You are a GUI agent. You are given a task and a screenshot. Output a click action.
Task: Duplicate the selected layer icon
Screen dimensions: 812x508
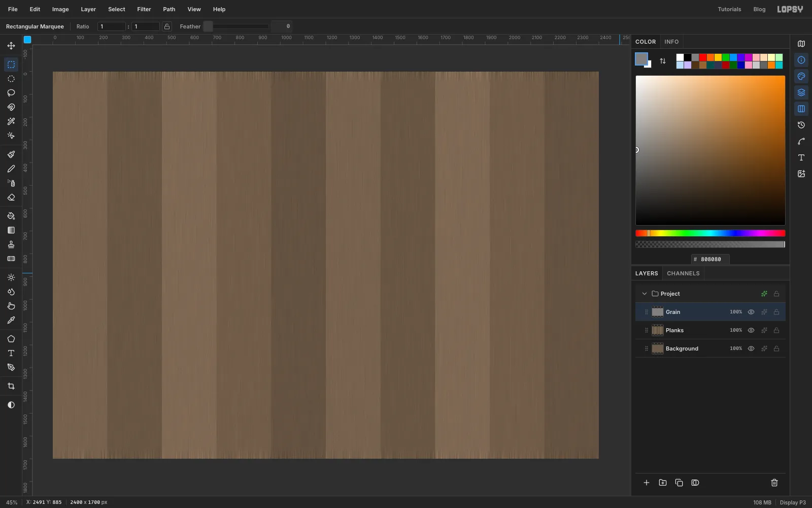click(679, 483)
